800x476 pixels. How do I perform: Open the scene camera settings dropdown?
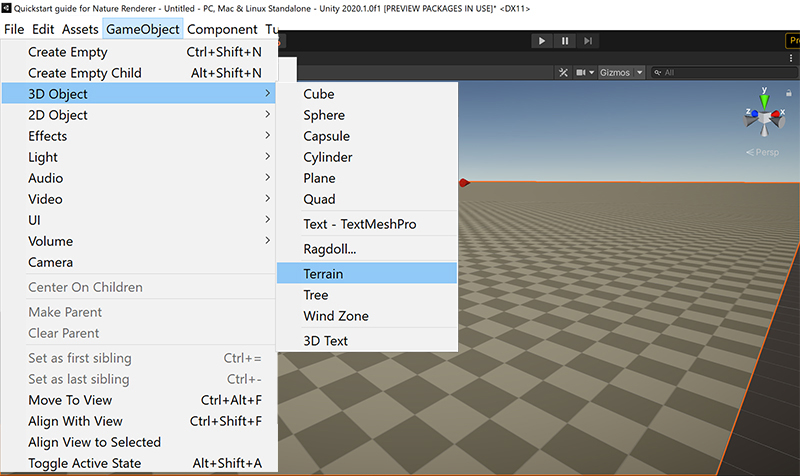click(x=584, y=73)
